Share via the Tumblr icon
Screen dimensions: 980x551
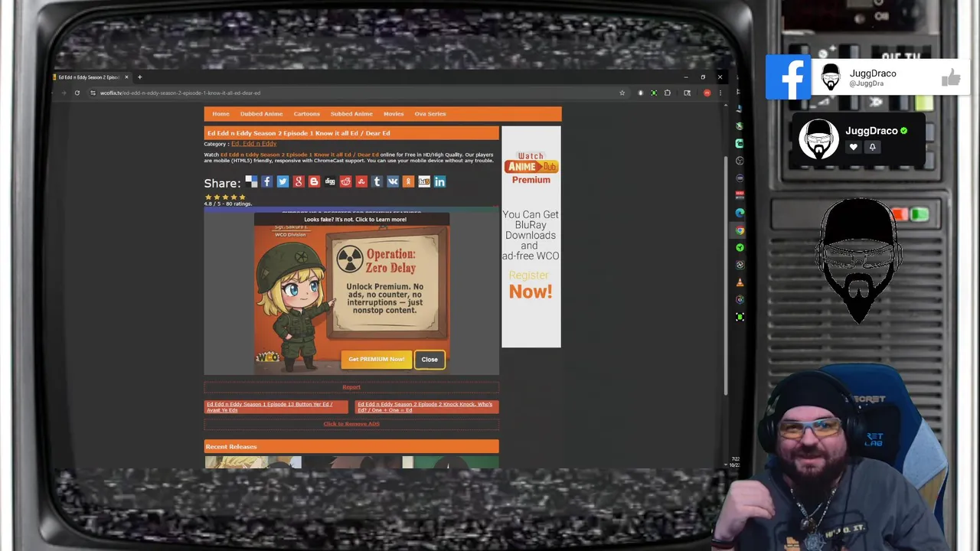(377, 181)
